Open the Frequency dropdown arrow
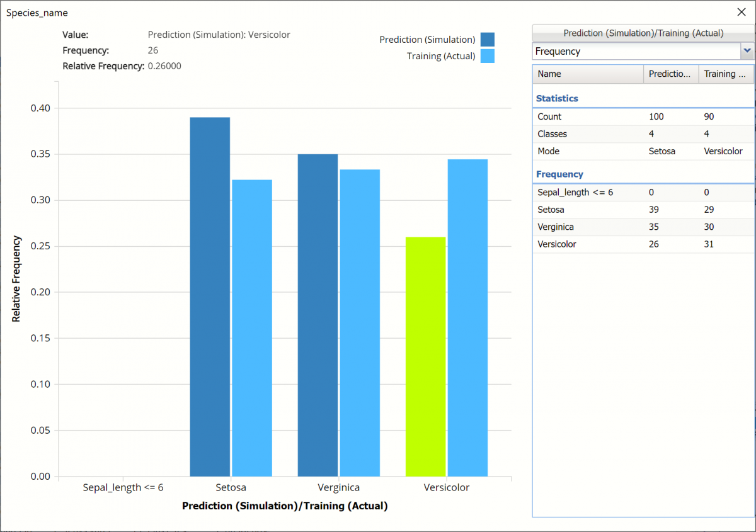The image size is (756, 532). tap(747, 51)
